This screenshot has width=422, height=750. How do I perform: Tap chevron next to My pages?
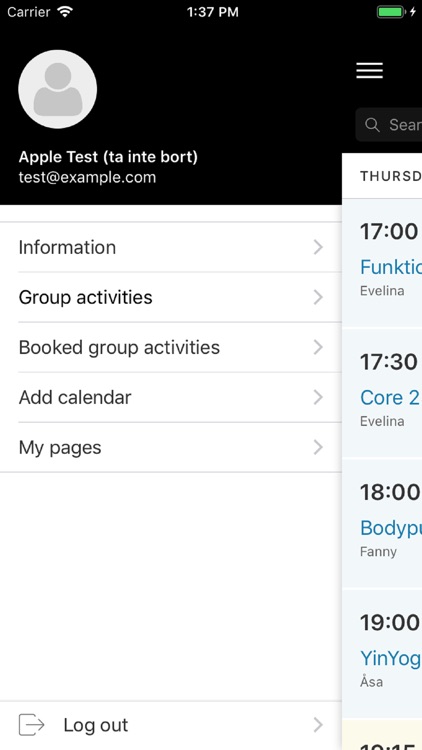click(318, 448)
